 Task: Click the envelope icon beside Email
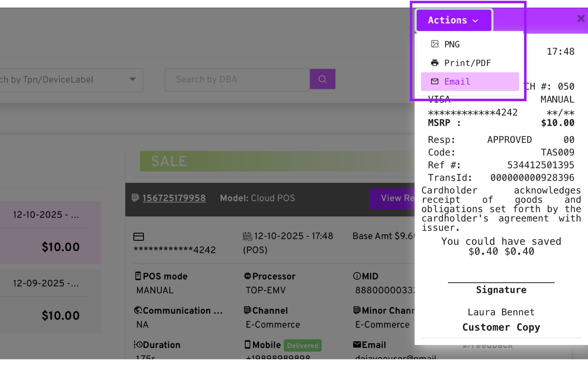[434, 81]
